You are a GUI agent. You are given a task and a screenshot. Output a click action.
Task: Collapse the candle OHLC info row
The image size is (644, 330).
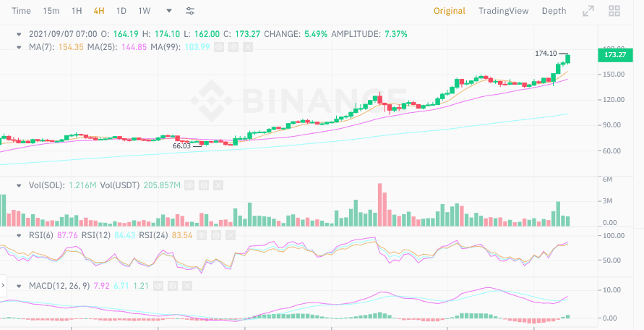(19, 34)
